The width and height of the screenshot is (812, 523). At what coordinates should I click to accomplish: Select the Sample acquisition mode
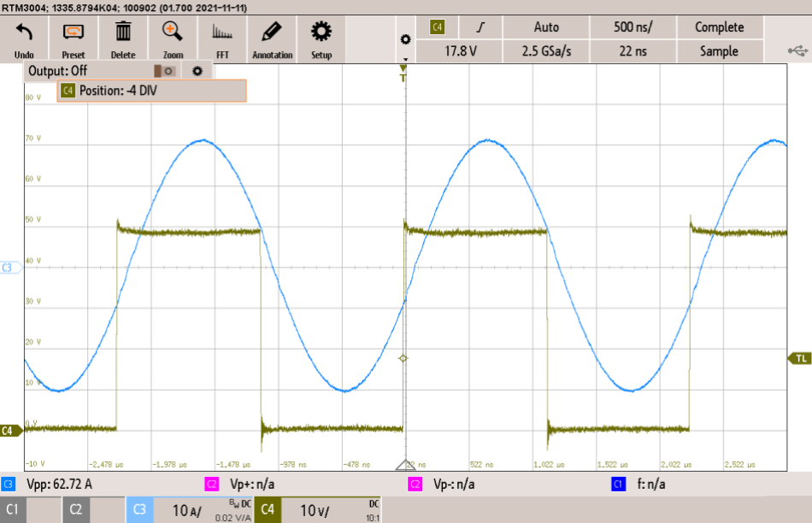point(720,51)
